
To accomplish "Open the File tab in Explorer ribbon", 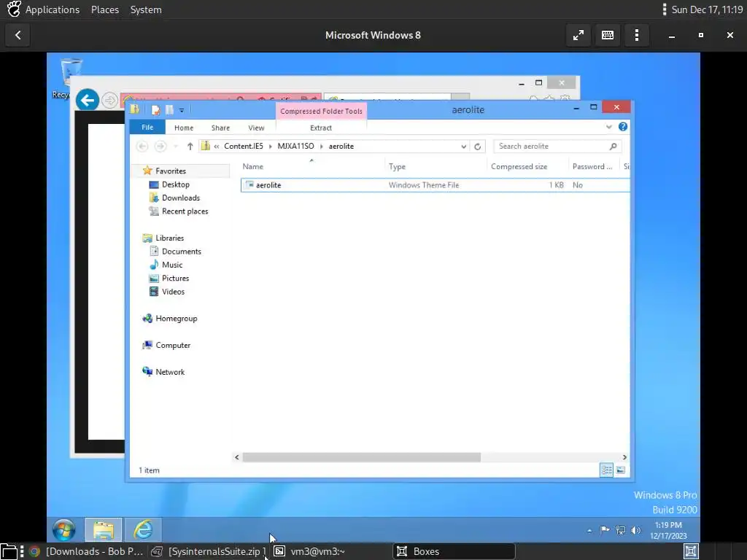I will [147, 127].
